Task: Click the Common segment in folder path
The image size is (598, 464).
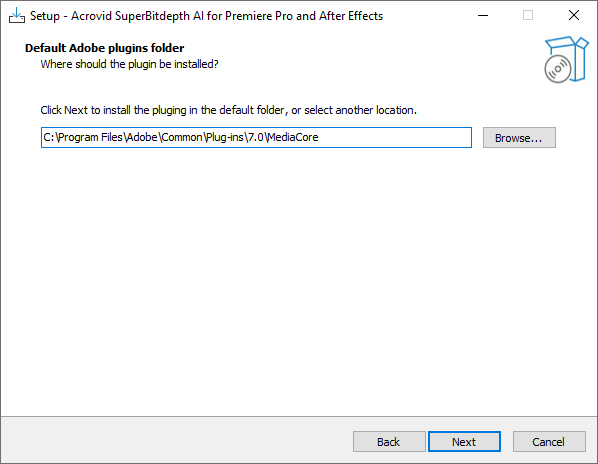Action: pyautogui.click(x=182, y=138)
